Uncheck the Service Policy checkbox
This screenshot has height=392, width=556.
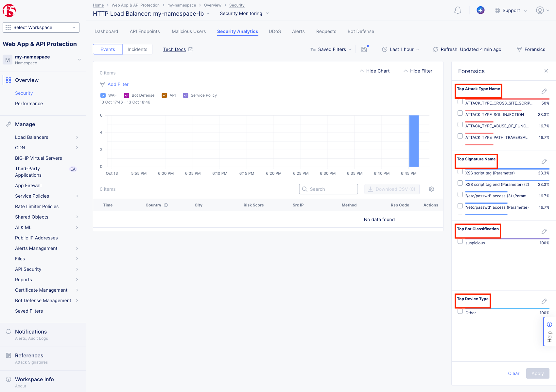tap(186, 95)
